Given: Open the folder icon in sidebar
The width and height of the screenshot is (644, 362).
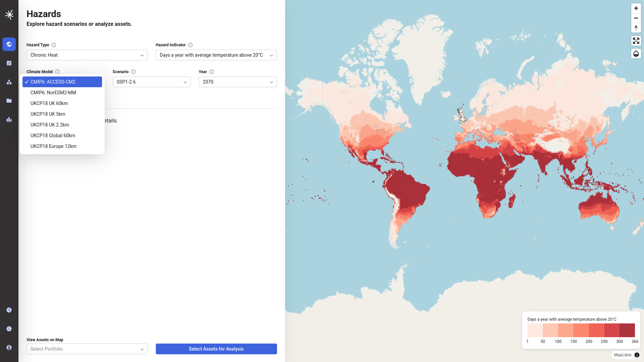Looking at the screenshot, I should pos(9,101).
